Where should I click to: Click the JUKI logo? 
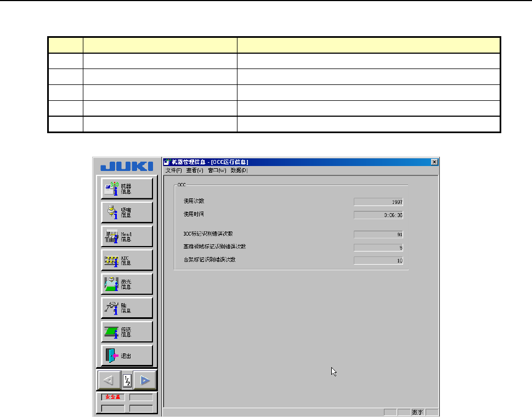(127, 167)
